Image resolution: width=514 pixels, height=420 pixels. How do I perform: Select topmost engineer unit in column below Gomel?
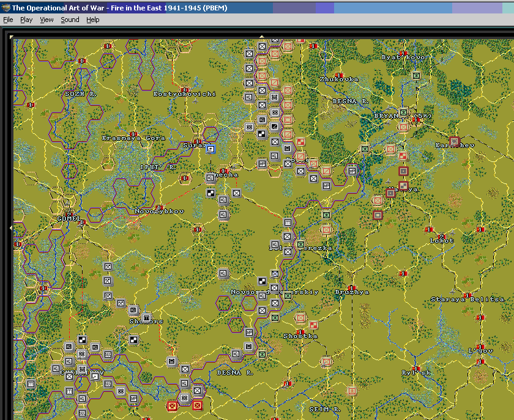pos(108,267)
